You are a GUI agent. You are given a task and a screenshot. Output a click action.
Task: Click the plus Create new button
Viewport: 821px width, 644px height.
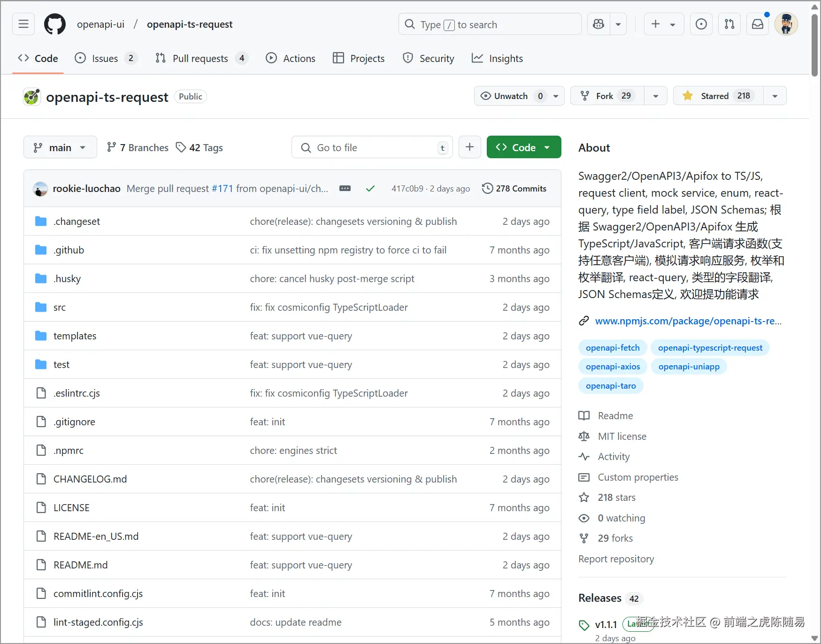[656, 24]
